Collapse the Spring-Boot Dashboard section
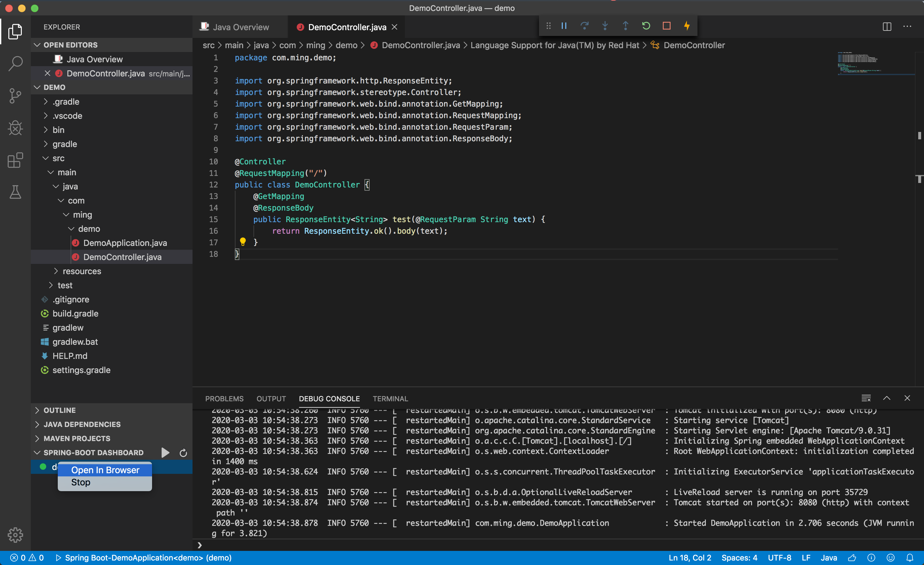The height and width of the screenshot is (565, 924). 37,452
